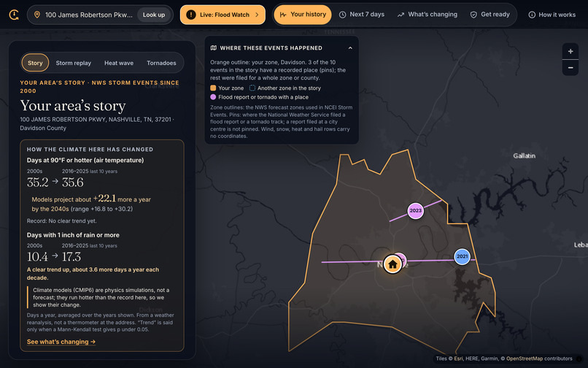
Task: Click the clock icon beside Next 7 days
Action: pyautogui.click(x=342, y=15)
